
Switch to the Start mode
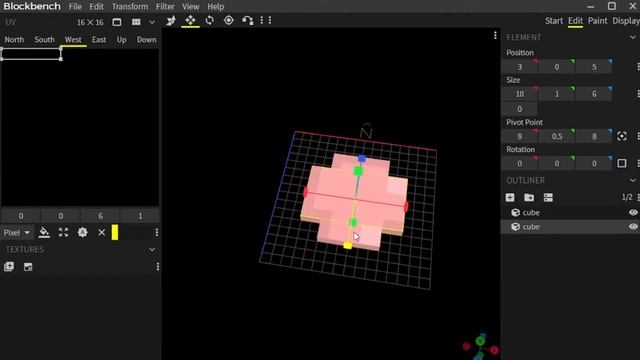[x=554, y=21]
